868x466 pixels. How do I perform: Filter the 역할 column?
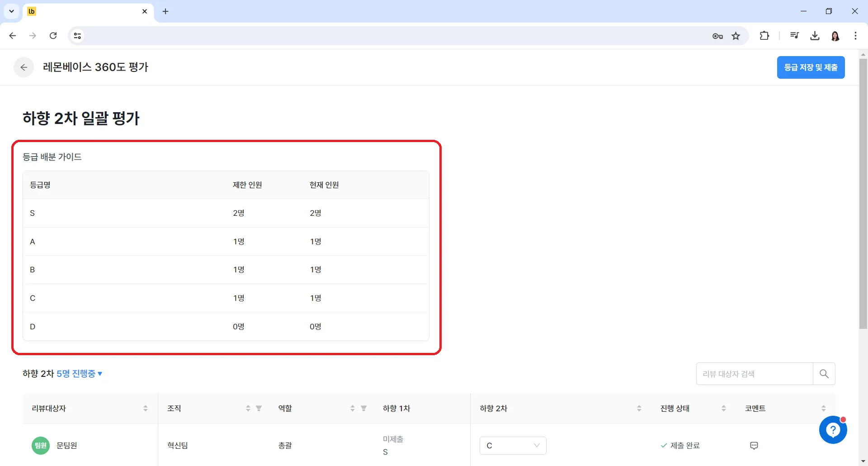(363, 409)
